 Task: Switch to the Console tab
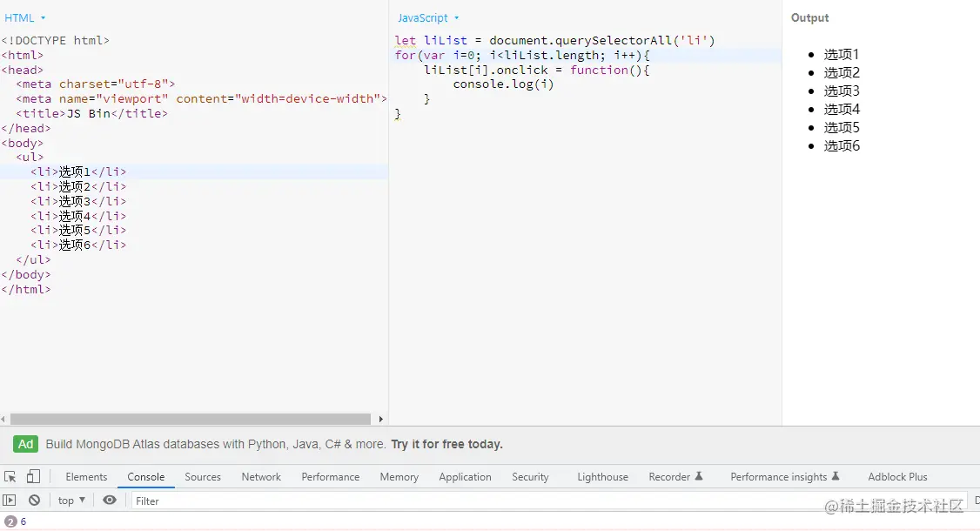(x=145, y=476)
